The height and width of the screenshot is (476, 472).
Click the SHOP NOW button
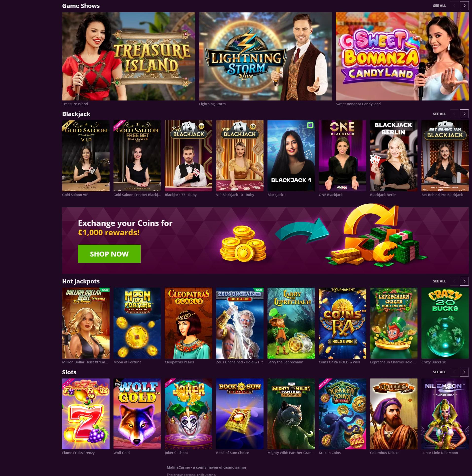[x=109, y=254]
